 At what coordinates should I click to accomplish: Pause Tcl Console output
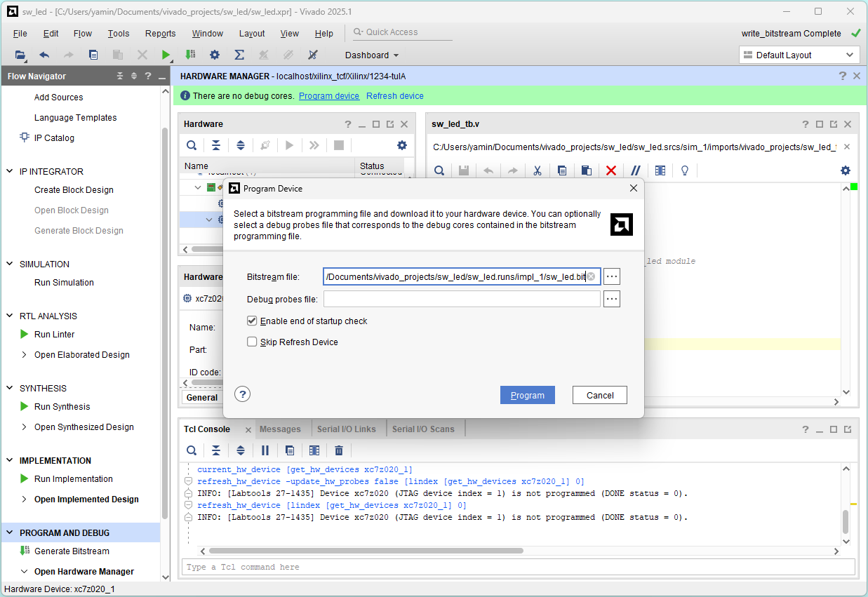click(265, 450)
